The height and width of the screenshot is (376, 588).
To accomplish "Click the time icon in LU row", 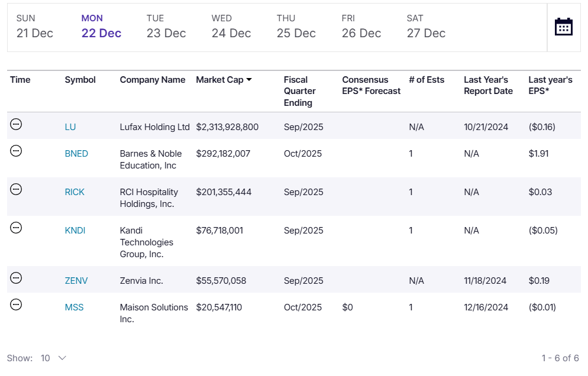I will (17, 124).
